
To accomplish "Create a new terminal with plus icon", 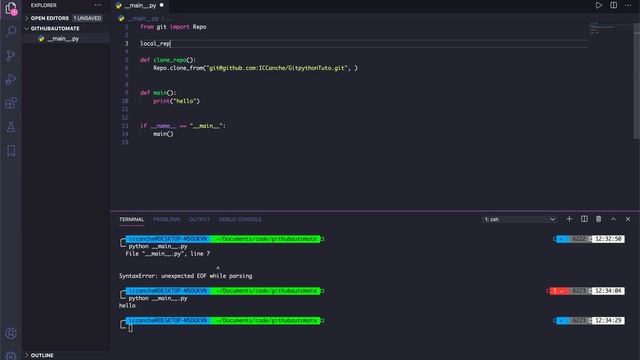I will point(569,219).
